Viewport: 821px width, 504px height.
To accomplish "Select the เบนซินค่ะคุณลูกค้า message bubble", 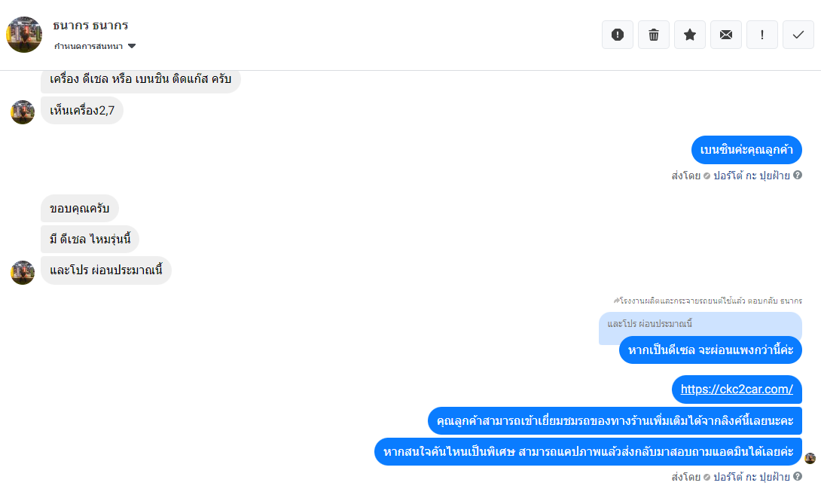I will point(746,150).
